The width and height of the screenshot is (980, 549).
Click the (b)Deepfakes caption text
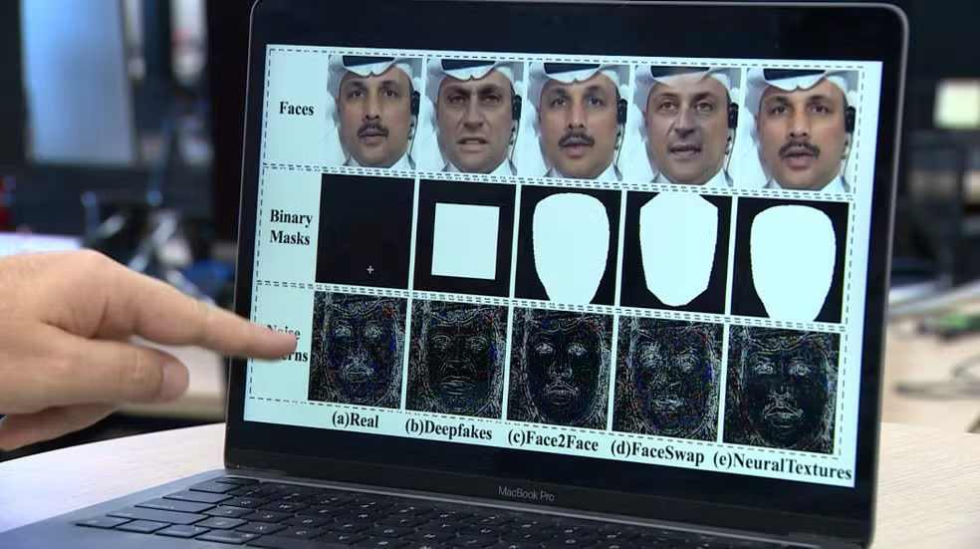449,429
